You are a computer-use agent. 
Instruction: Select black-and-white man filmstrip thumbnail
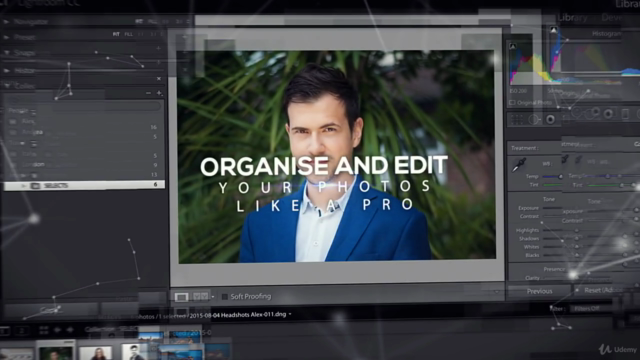pos(134,352)
